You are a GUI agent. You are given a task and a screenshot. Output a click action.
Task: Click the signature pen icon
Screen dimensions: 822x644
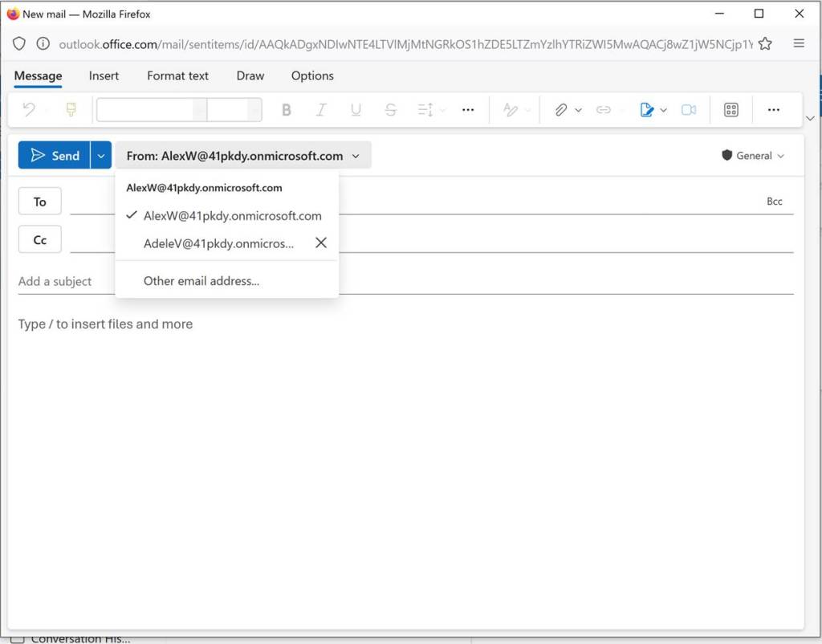(647, 110)
